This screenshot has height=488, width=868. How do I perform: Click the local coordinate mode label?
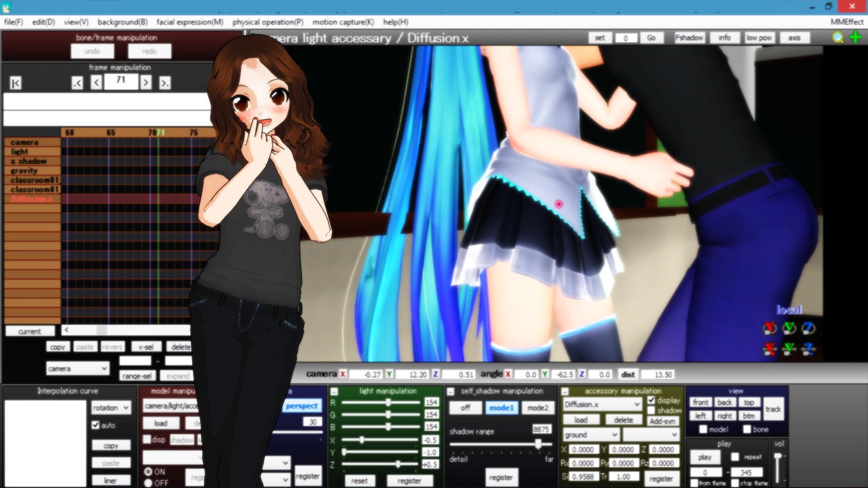789,310
